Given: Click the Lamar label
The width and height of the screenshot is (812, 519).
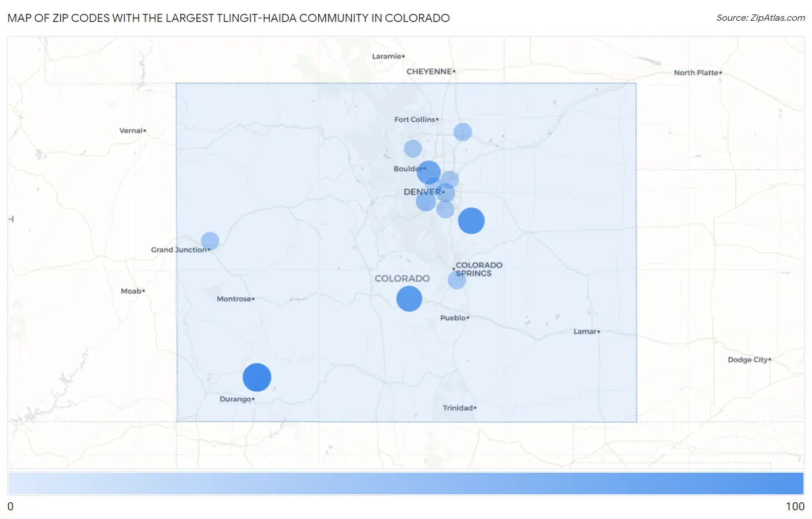Looking at the screenshot, I should point(585,331).
